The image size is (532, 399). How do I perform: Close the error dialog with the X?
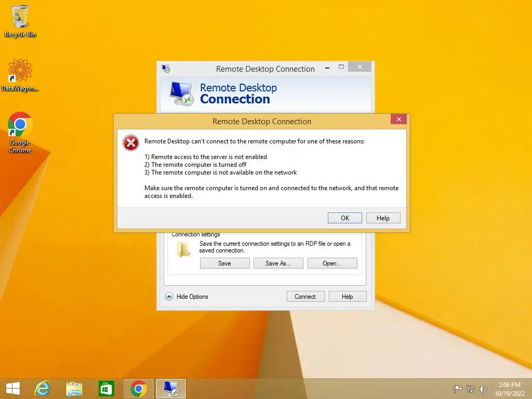tap(398, 119)
